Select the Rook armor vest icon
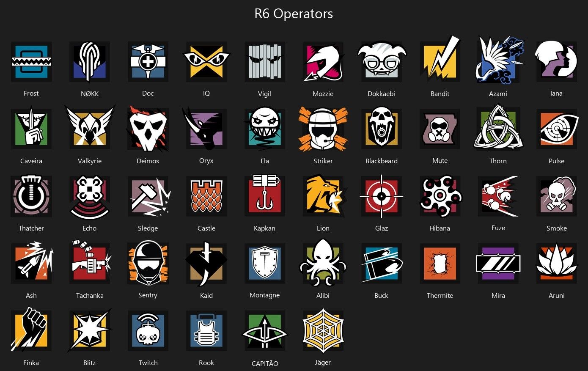The width and height of the screenshot is (588, 371). pos(206,331)
